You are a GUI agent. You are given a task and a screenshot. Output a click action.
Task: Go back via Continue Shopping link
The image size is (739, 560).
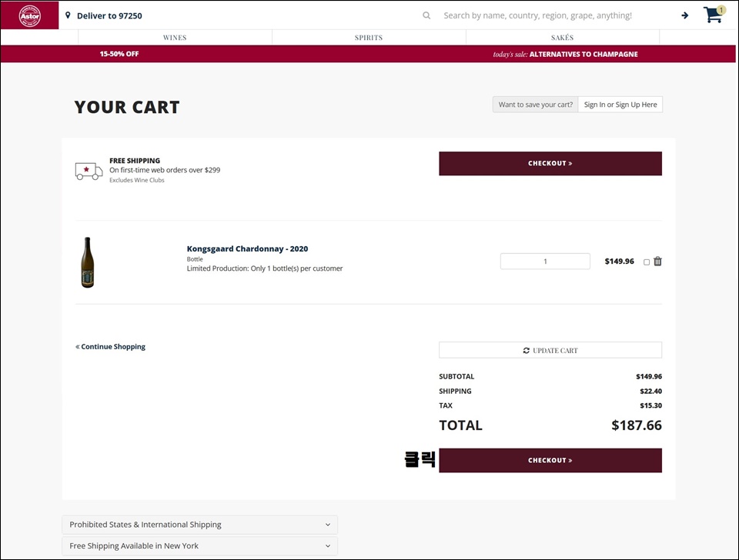click(110, 347)
